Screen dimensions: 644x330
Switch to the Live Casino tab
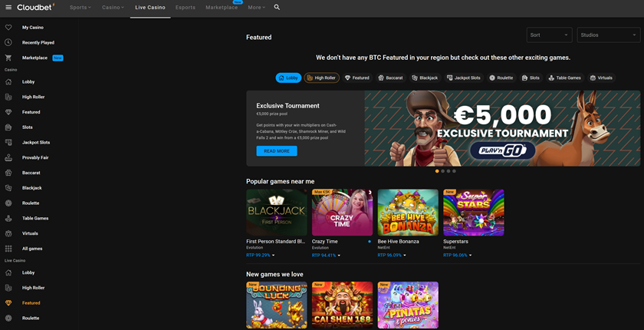pyautogui.click(x=150, y=8)
